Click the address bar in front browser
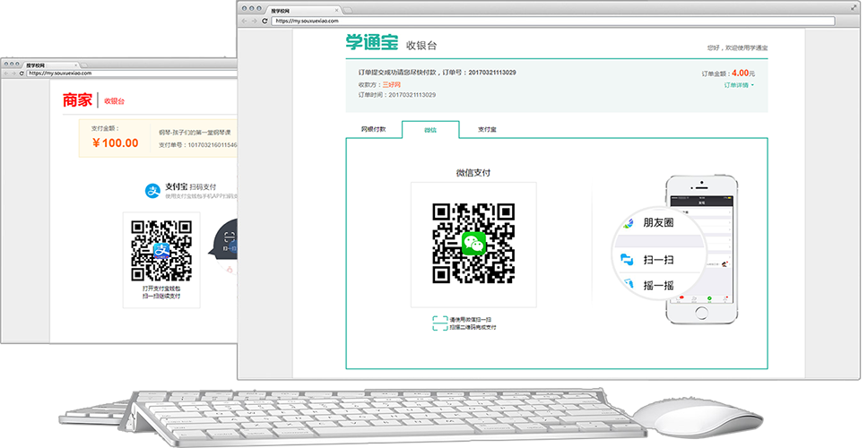This screenshot has width=868, height=448. (x=538, y=21)
